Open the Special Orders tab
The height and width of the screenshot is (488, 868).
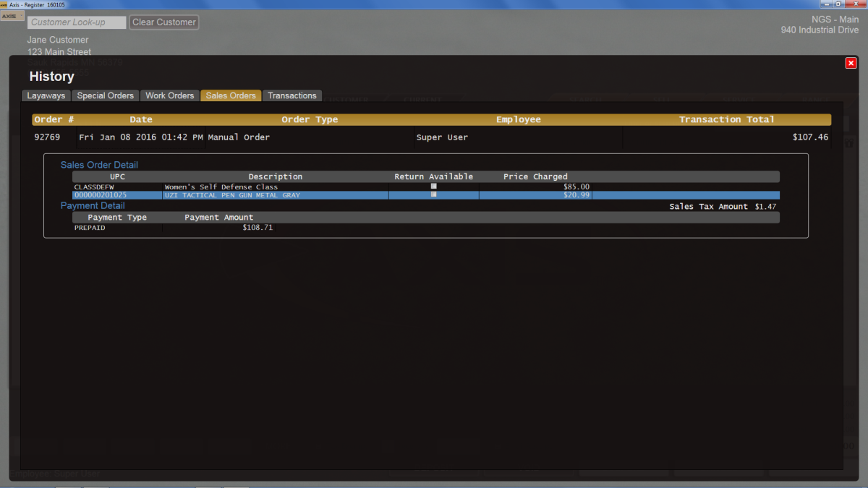[x=106, y=95]
